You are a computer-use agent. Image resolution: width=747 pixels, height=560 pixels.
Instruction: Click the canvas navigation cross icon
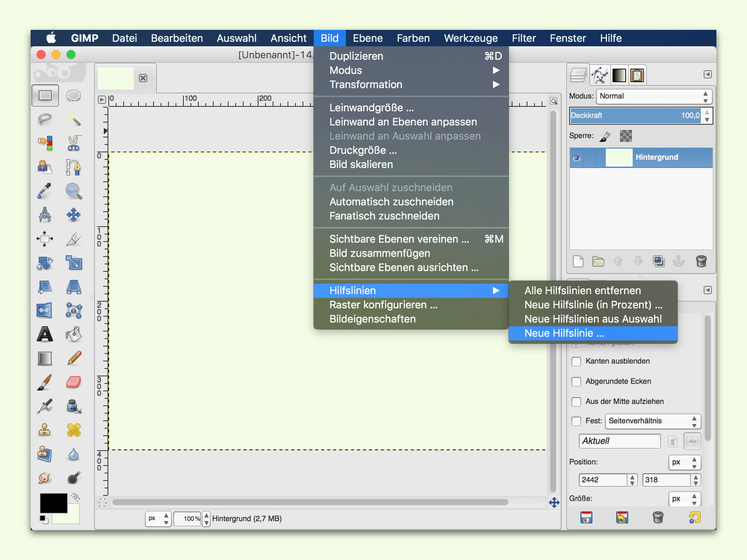pyautogui.click(x=554, y=503)
